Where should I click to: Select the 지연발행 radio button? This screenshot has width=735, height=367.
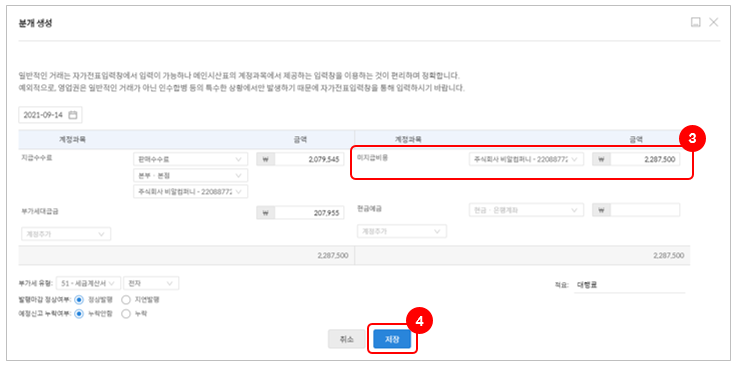click(126, 299)
